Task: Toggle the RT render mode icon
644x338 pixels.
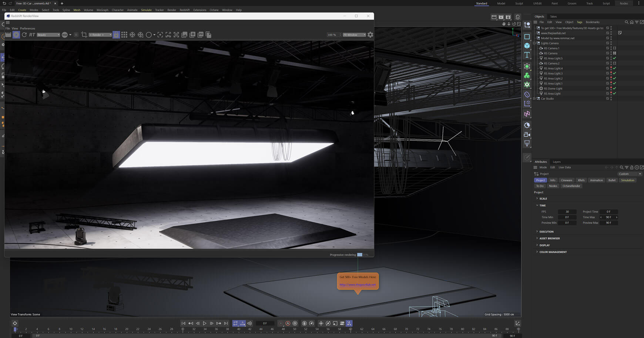Action: pos(32,35)
